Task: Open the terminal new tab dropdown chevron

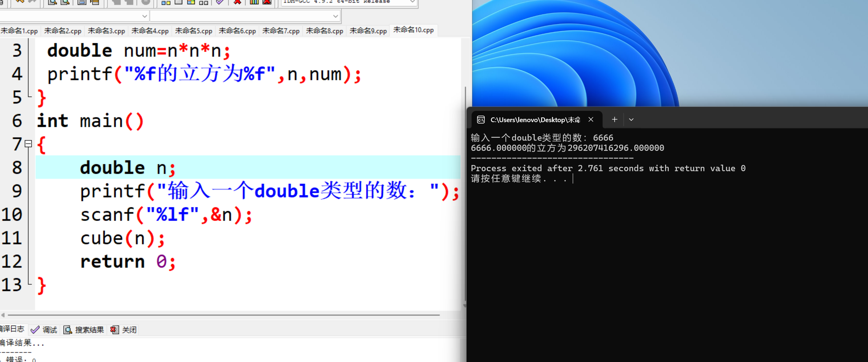Action: [x=631, y=120]
